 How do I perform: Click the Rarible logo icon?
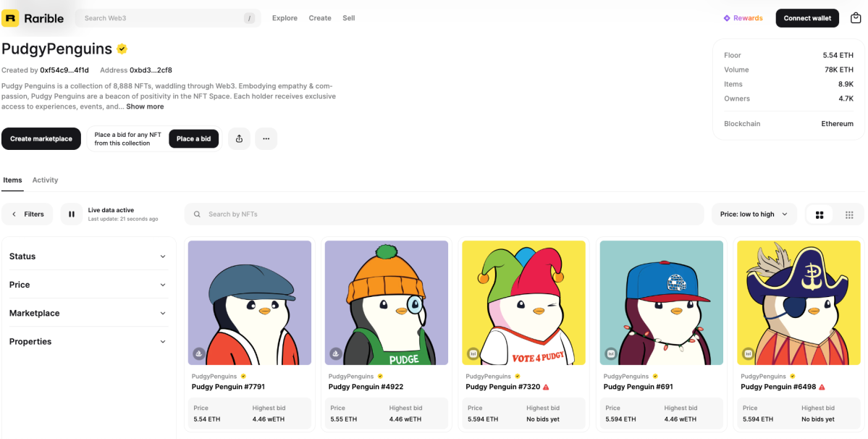click(10, 18)
